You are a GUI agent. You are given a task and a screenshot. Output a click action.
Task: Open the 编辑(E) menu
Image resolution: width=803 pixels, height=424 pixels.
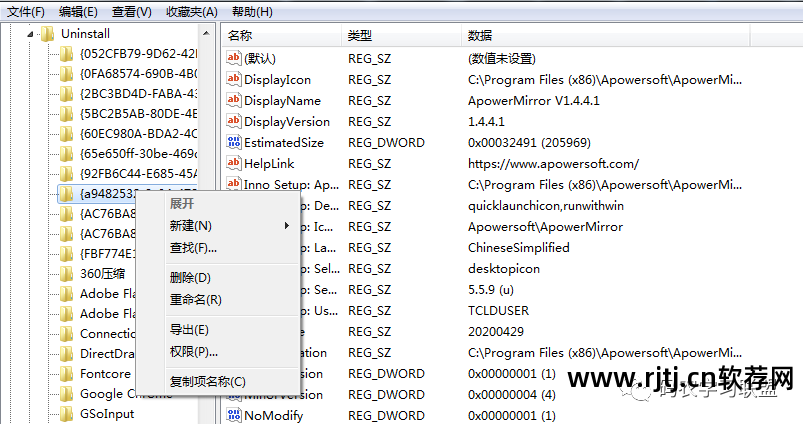coord(78,11)
